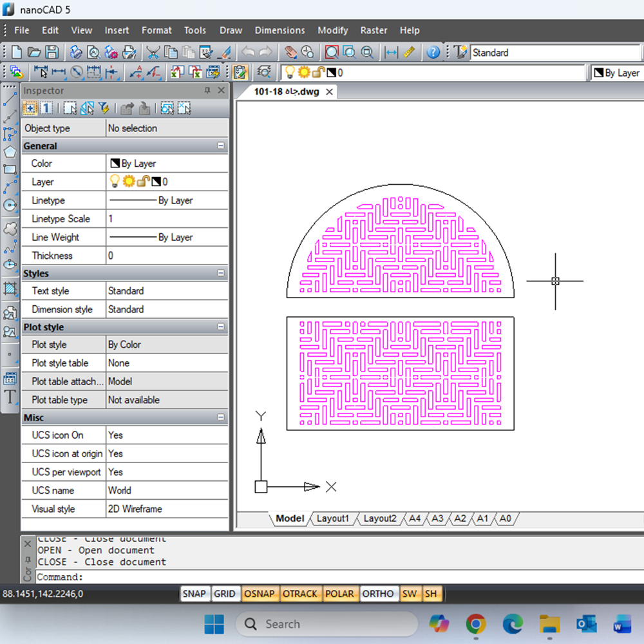Close the 101-18 dwg document tab

[x=329, y=92]
